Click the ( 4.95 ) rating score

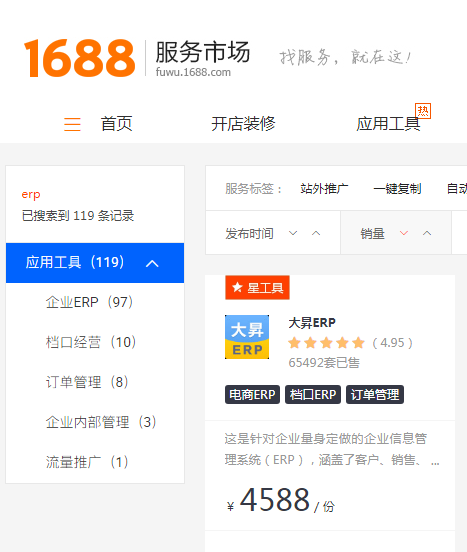tap(392, 343)
